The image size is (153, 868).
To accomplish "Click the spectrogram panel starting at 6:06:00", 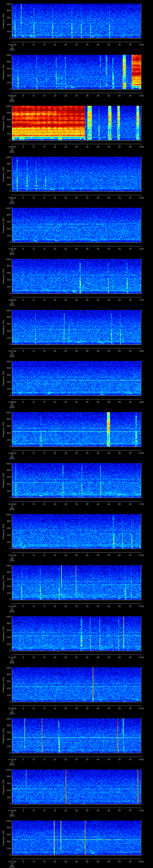I will point(77,276).
